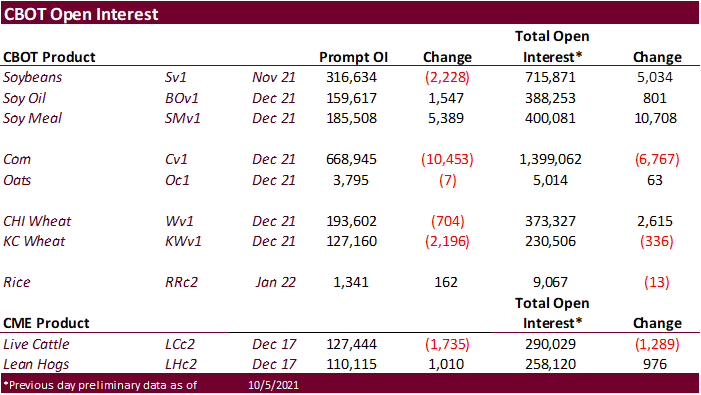Click KC Wheat total change (336)

(x=656, y=241)
